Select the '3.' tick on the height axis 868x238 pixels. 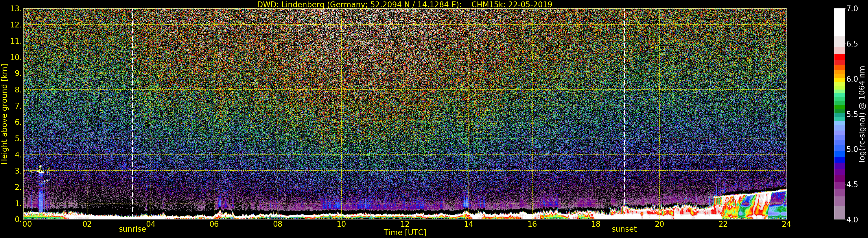coord(18,171)
